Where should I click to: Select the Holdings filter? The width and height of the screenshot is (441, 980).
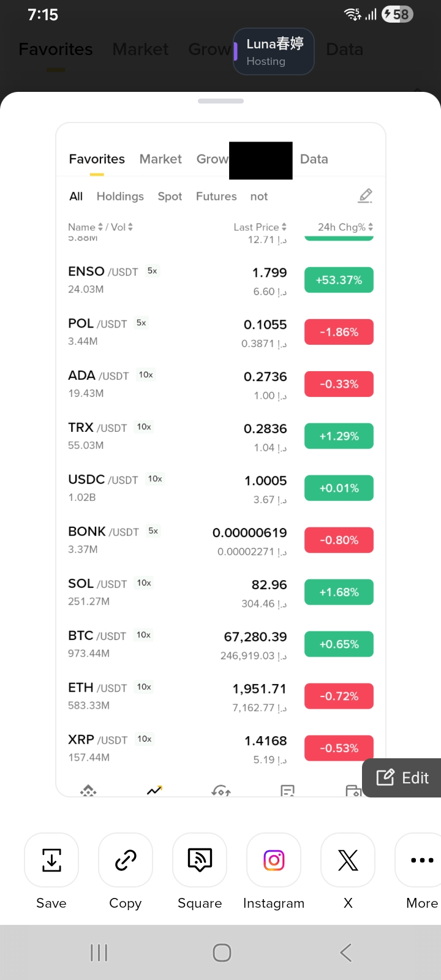[120, 196]
